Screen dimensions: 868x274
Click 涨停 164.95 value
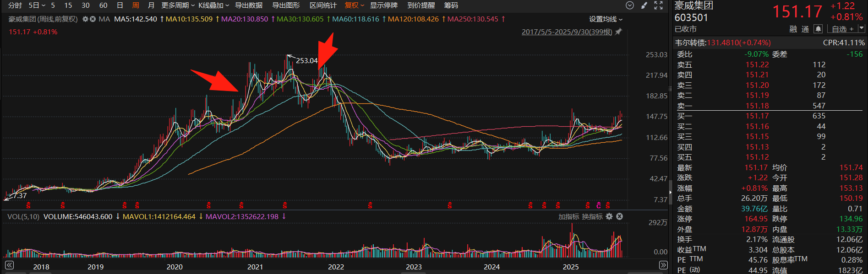[x=756, y=219]
